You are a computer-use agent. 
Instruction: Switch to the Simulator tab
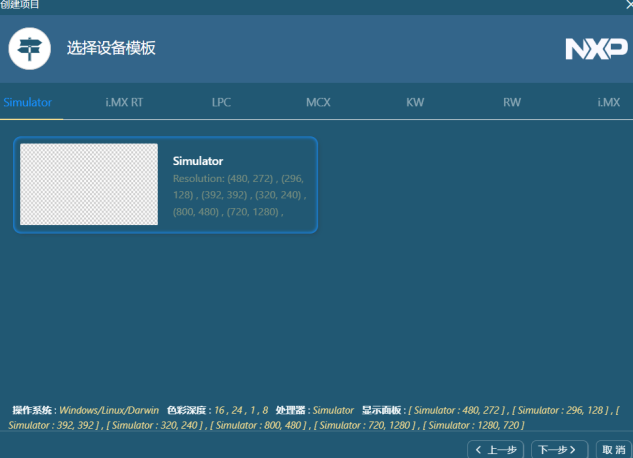coord(27,102)
